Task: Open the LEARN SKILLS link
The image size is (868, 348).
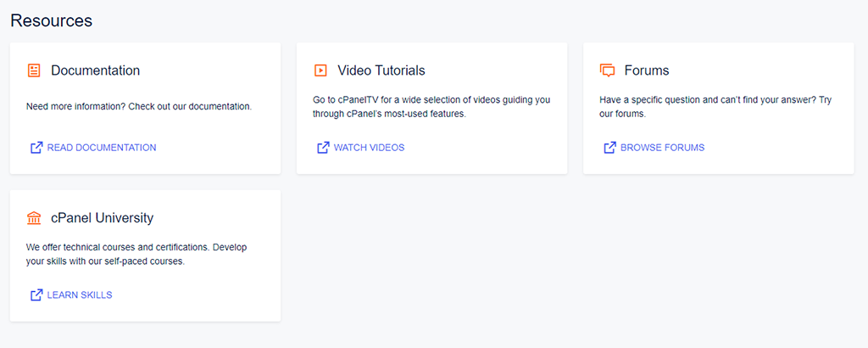Action: [x=80, y=295]
